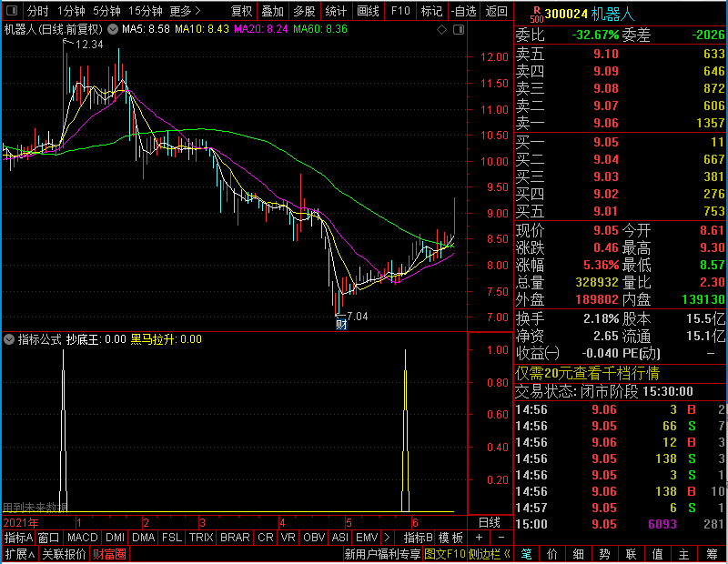Select 指标A indicator group
This screenshot has width=728, height=564.
18,538
